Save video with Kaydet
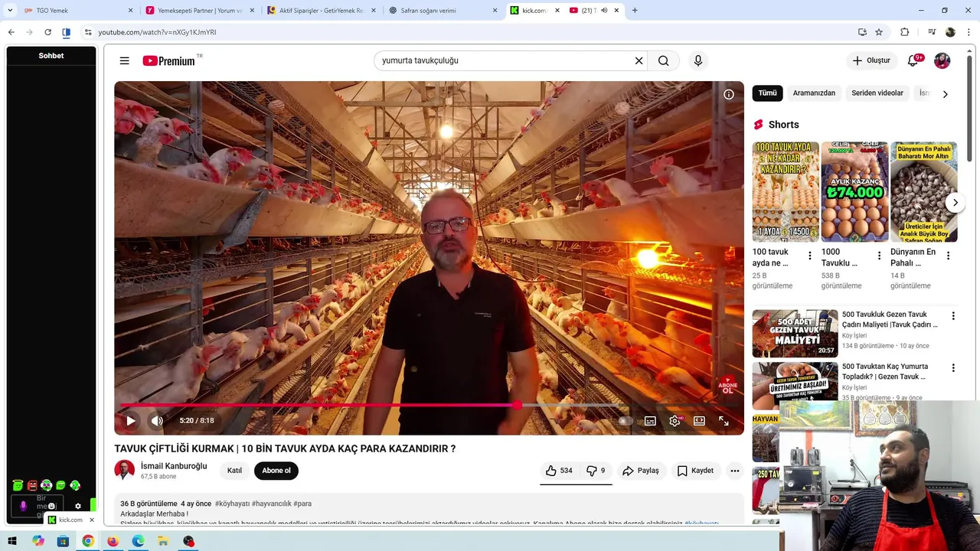The width and height of the screenshot is (980, 551). [x=695, y=471]
